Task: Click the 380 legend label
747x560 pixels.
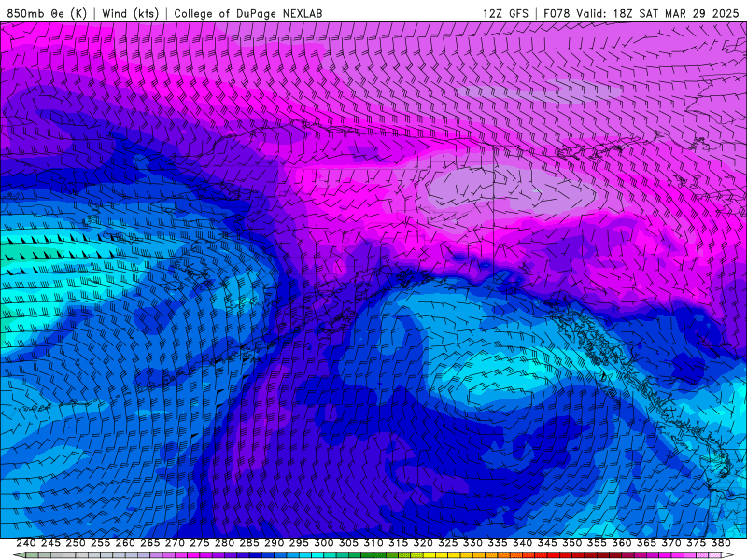Action: tap(721, 543)
